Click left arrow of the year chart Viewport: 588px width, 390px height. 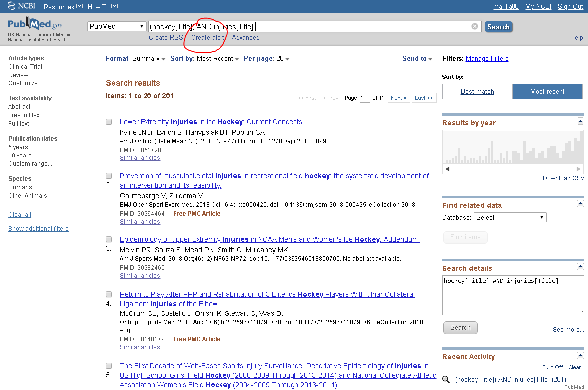(447, 169)
